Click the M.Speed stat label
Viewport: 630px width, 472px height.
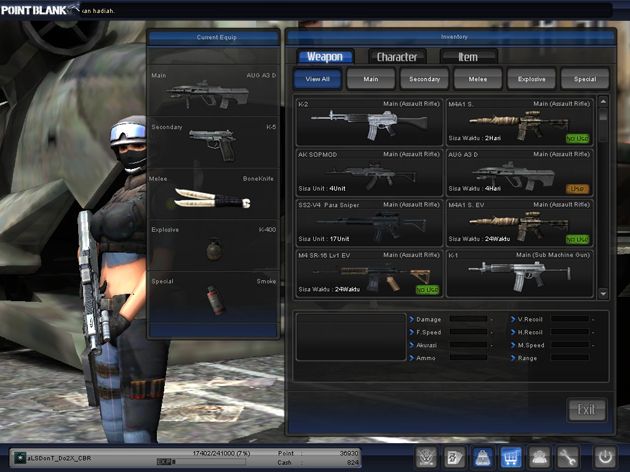[x=531, y=345]
